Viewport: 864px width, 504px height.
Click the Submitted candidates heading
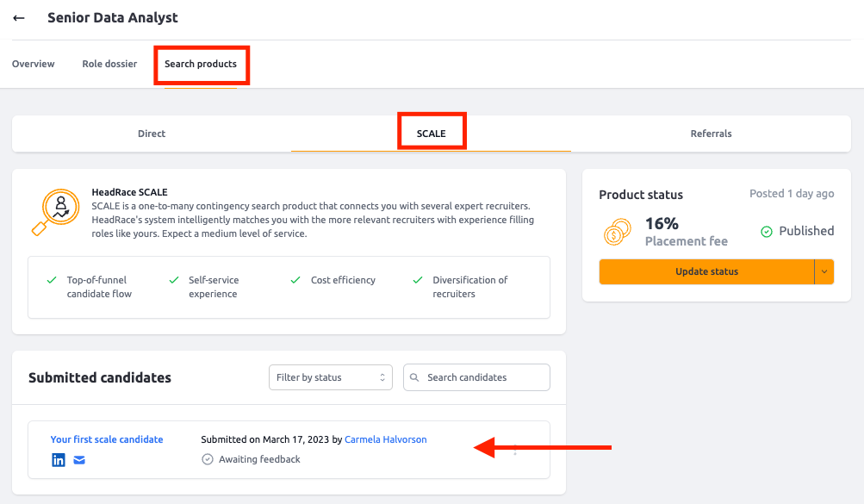coord(100,378)
